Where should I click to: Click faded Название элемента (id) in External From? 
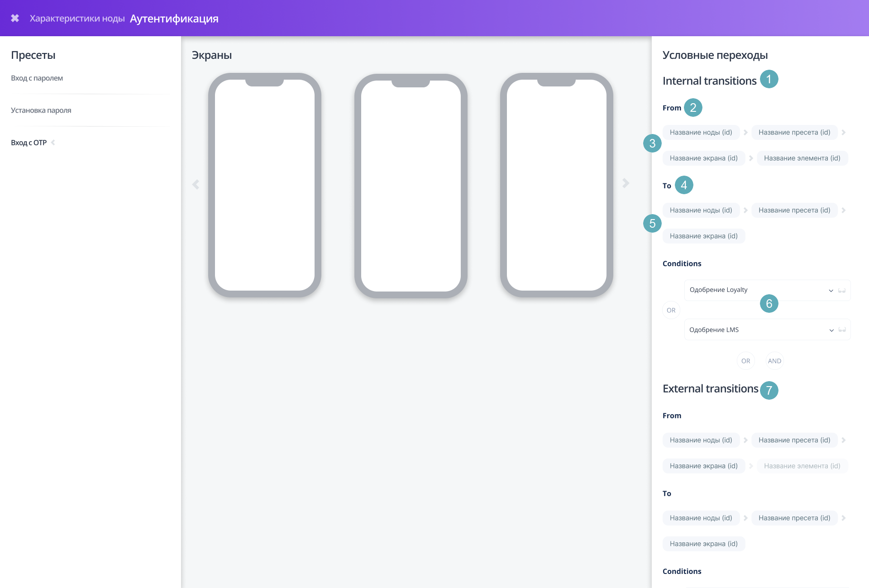802,466
